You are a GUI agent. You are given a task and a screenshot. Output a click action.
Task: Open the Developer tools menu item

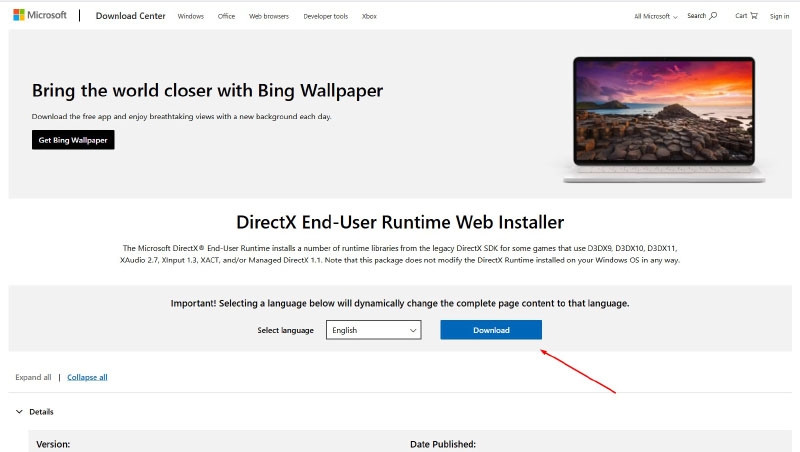[x=326, y=16]
